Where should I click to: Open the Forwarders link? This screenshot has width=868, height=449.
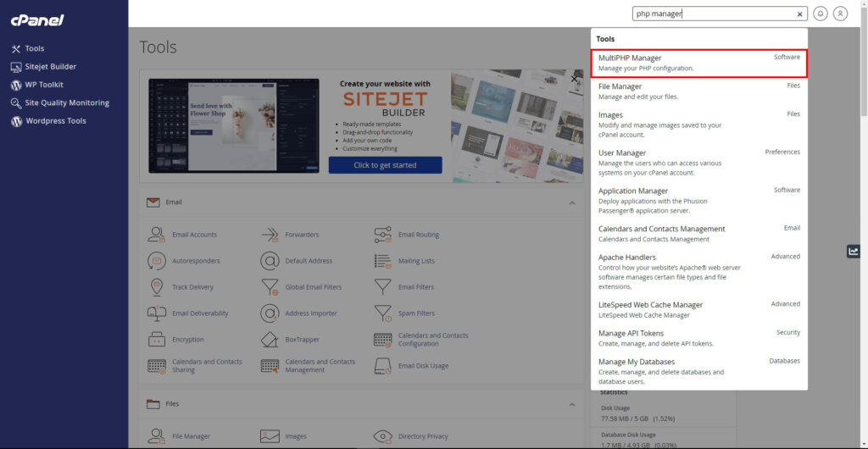click(x=302, y=235)
